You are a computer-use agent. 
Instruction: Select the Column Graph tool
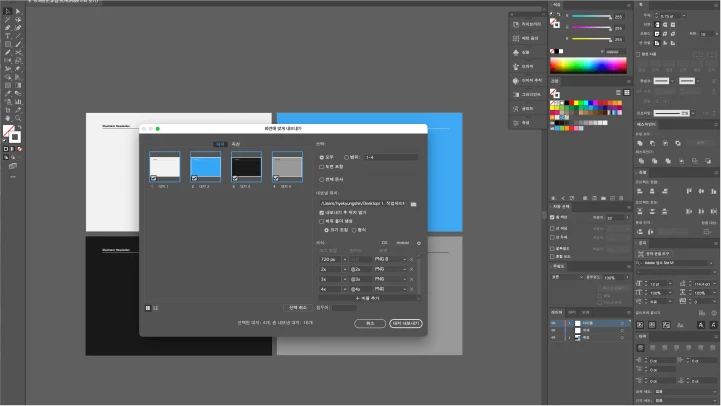[18, 102]
